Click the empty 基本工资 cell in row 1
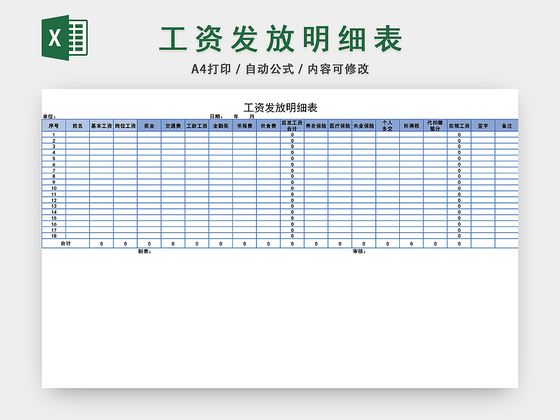This screenshot has height=420, width=560. pyautogui.click(x=101, y=135)
